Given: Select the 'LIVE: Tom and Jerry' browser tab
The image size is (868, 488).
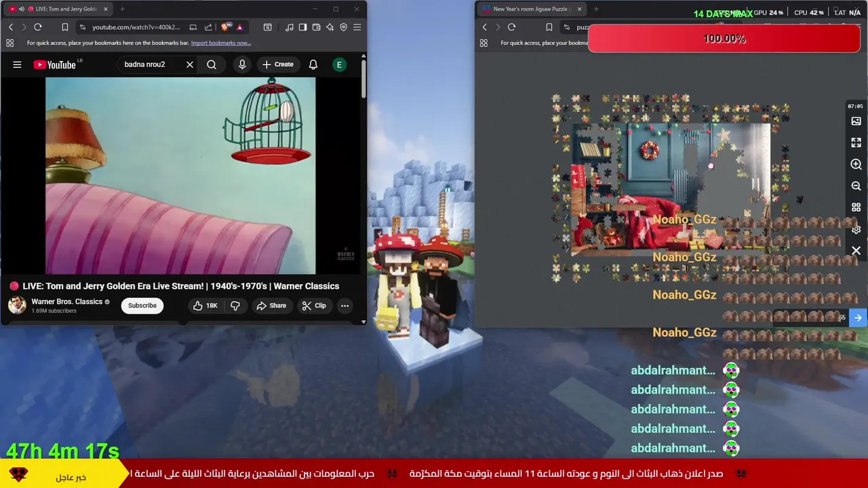Looking at the screenshot, I should point(60,9).
